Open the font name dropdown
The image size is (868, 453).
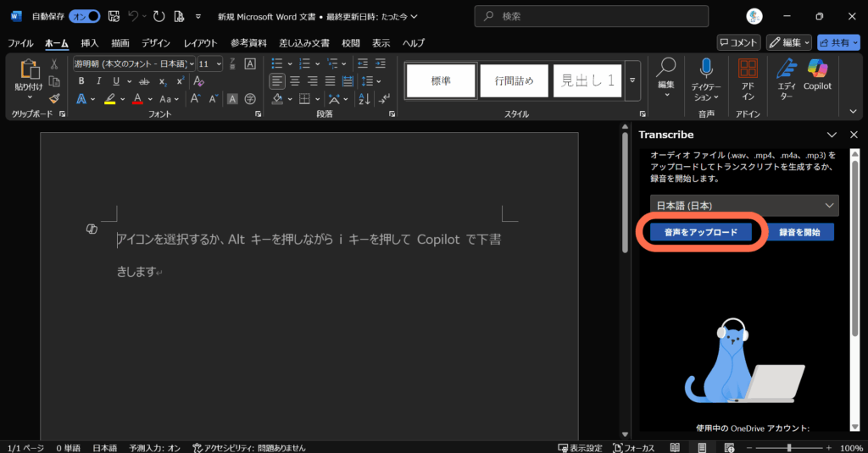click(192, 64)
